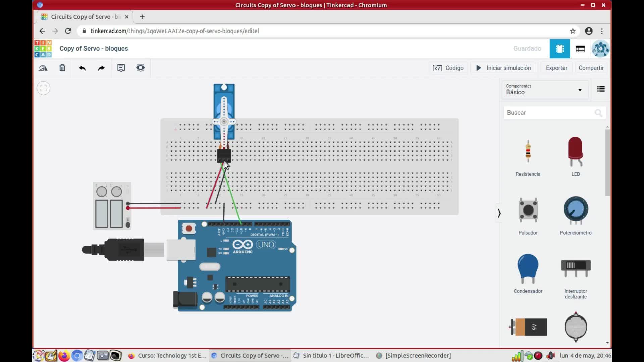Click the components panel scrollbar

[607, 162]
